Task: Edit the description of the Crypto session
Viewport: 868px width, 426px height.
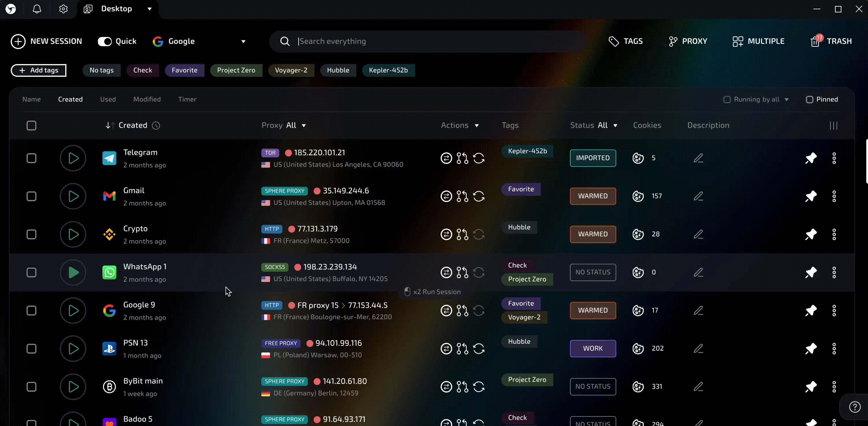Action: point(698,234)
